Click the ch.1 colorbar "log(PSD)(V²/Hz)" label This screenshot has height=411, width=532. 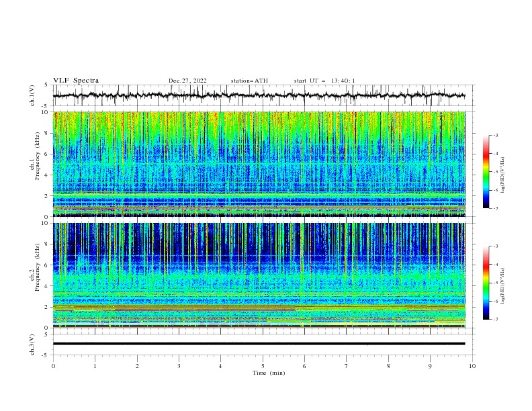pos(503,175)
